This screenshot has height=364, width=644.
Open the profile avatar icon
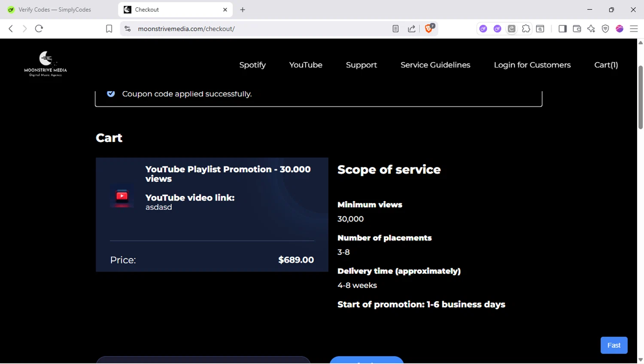click(x=620, y=29)
